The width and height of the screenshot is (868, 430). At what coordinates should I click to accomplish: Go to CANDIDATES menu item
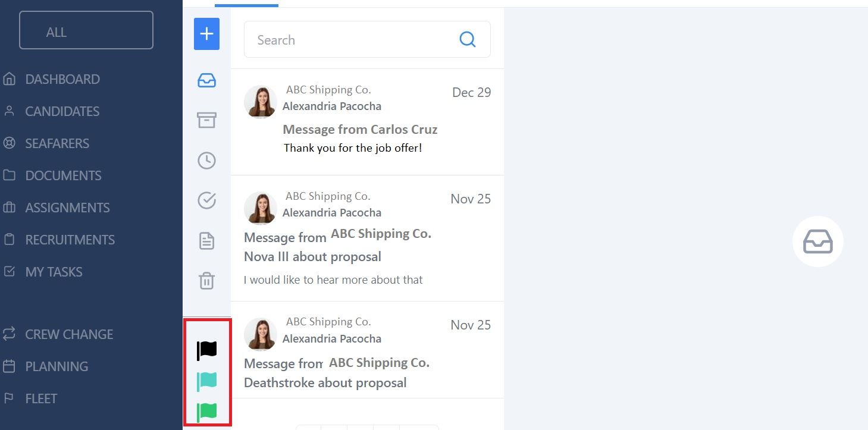click(x=62, y=111)
